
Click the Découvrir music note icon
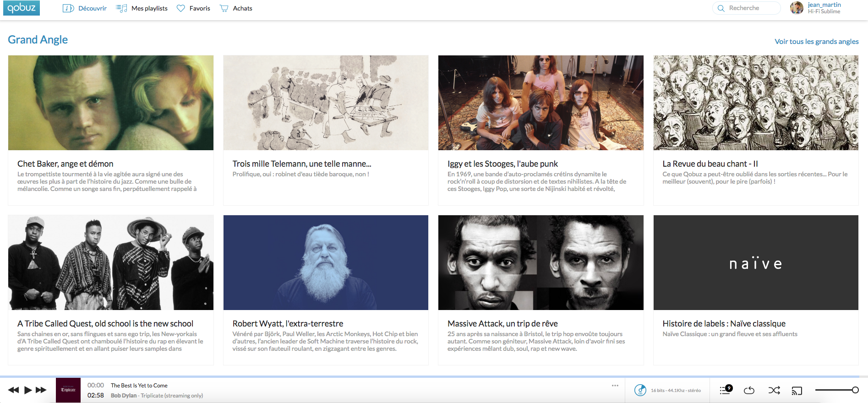pos(68,8)
